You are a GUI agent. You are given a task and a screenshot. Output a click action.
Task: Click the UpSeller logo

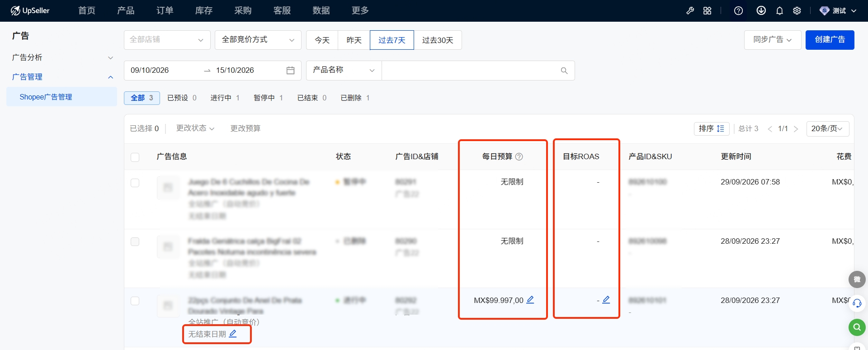(x=30, y=10)
